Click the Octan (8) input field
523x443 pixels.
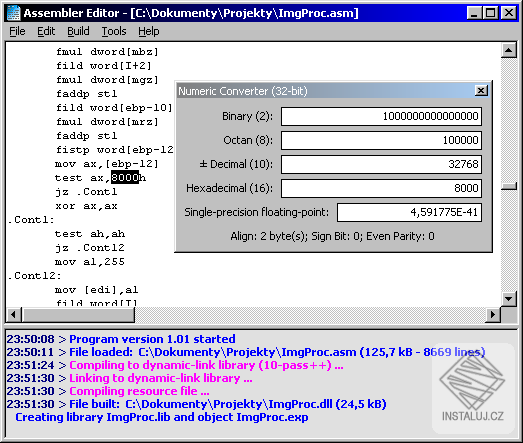click(x=381, y=140)
